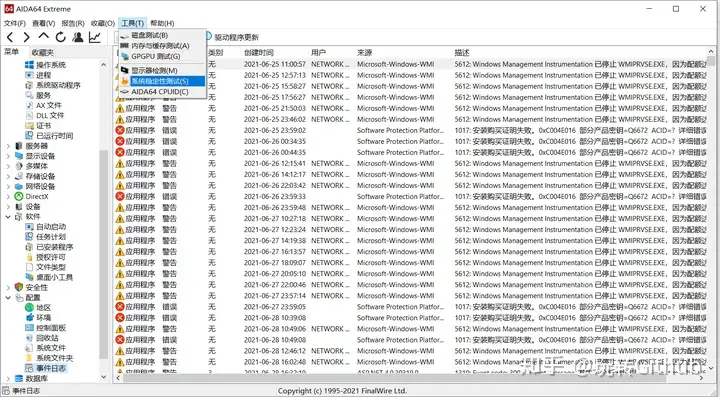Collapse the 软件 tree node
720x397 pixels.
tap(8, 217)
